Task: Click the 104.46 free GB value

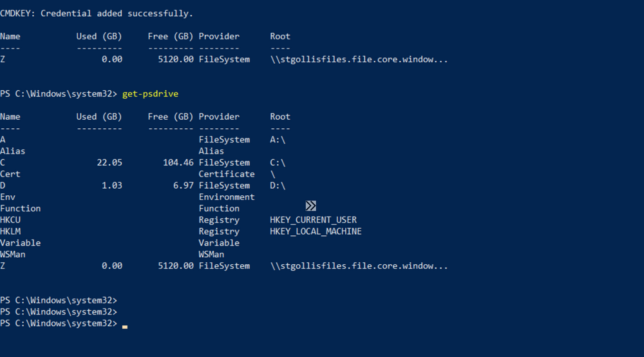Action: click(x=178, y=163)
